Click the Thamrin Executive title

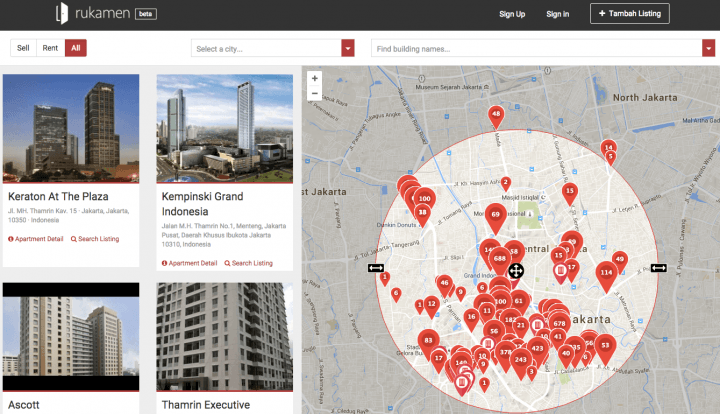206,405
